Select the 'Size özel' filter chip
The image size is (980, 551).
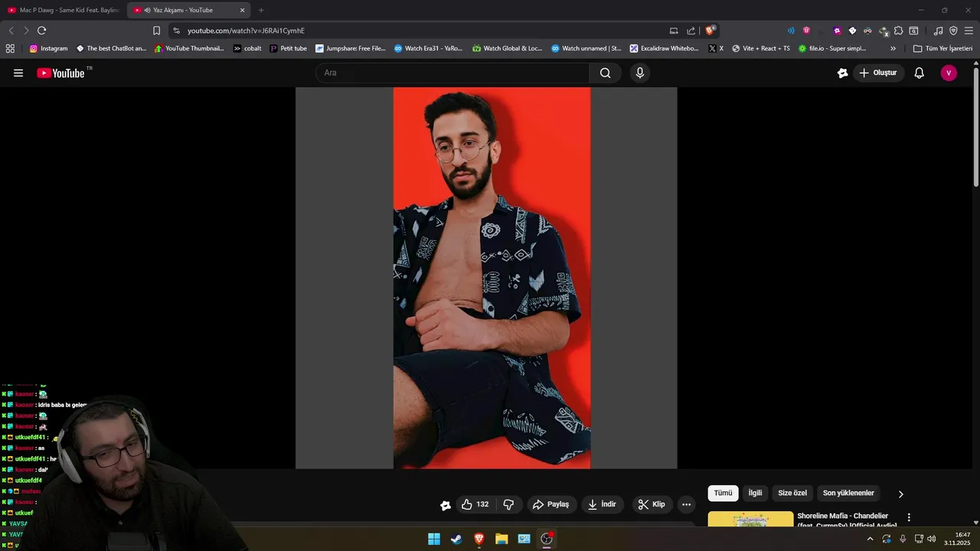coord(792,493)
